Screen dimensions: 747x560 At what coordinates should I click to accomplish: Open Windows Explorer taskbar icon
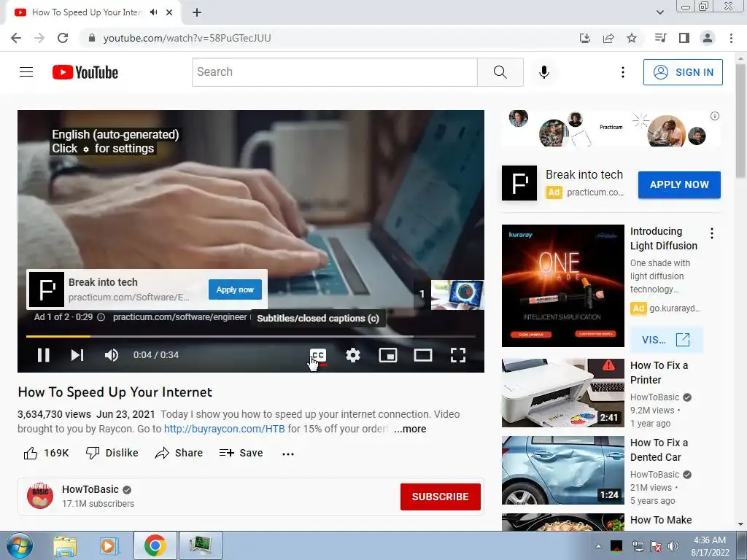pyautogui.click(x=65, y=545)
